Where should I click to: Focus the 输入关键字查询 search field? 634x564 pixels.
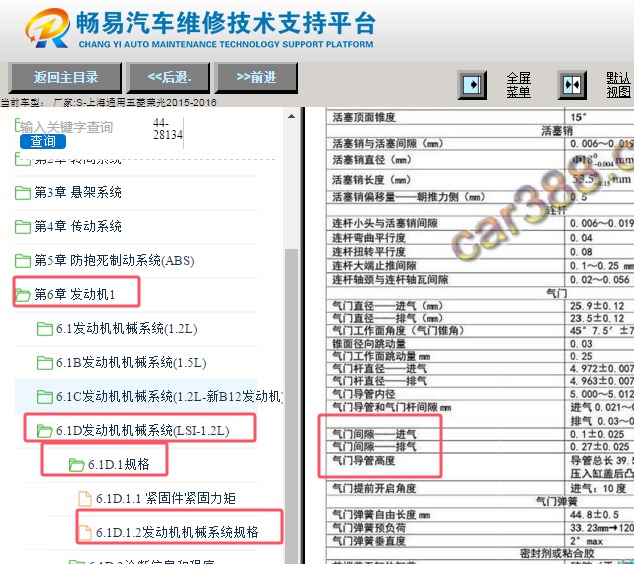66,127
